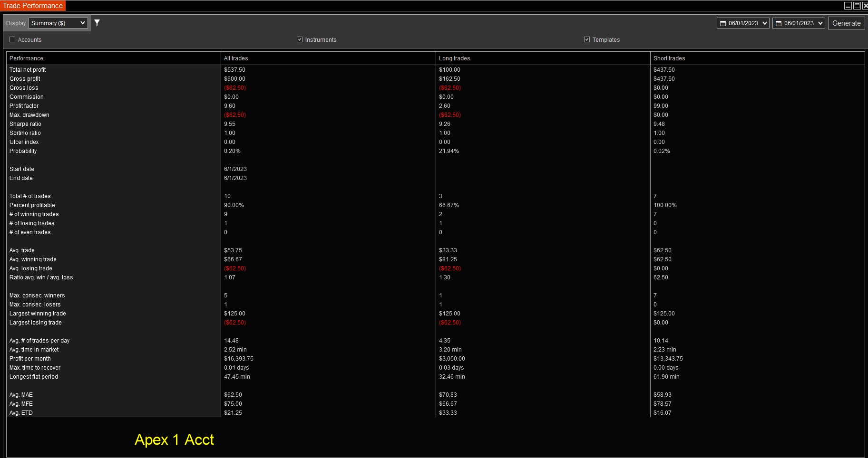This screenshot has width=868, height=458.
Task: Select the # of even trades label
Action: pos(30,232)
